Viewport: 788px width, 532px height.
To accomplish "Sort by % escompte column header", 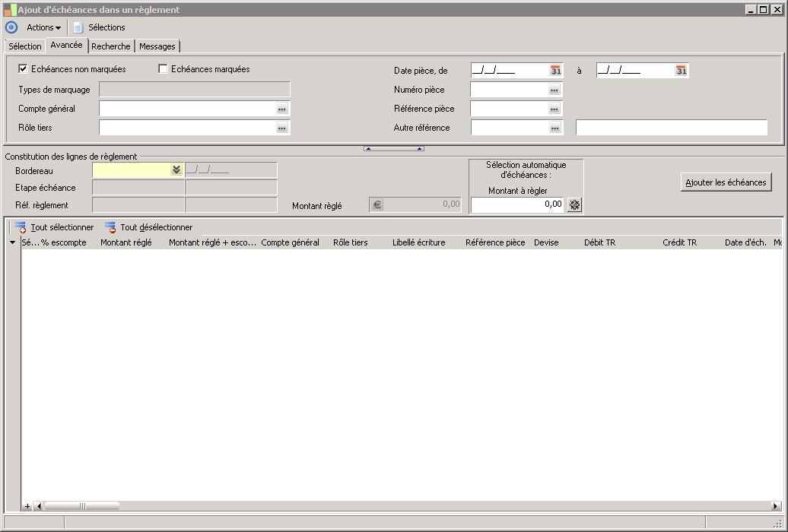I will click(64, 242).
